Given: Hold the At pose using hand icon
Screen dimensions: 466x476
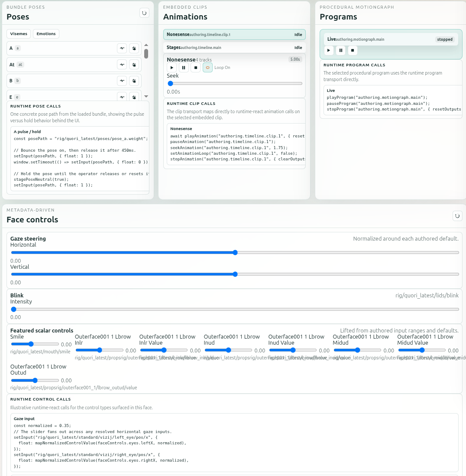Looking at the screenshot, I should coord(134,65).
